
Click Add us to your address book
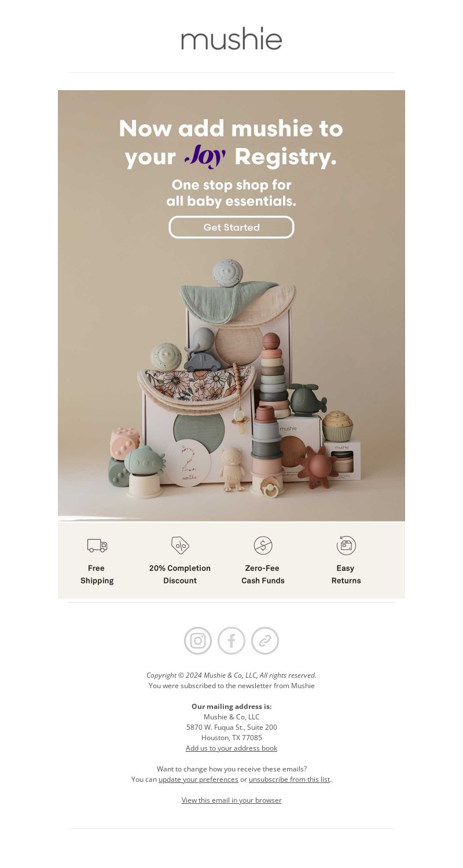coord(231,748)
